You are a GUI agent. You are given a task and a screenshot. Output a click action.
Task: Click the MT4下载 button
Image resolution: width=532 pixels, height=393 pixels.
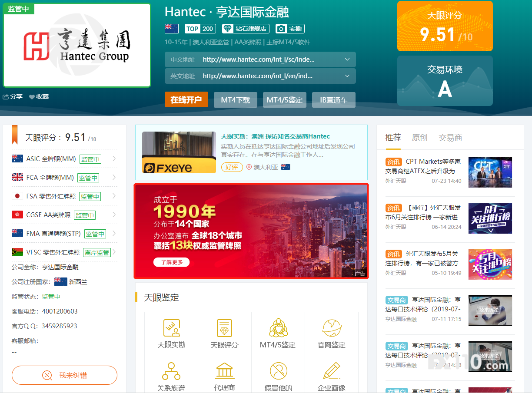click(235, 100)
